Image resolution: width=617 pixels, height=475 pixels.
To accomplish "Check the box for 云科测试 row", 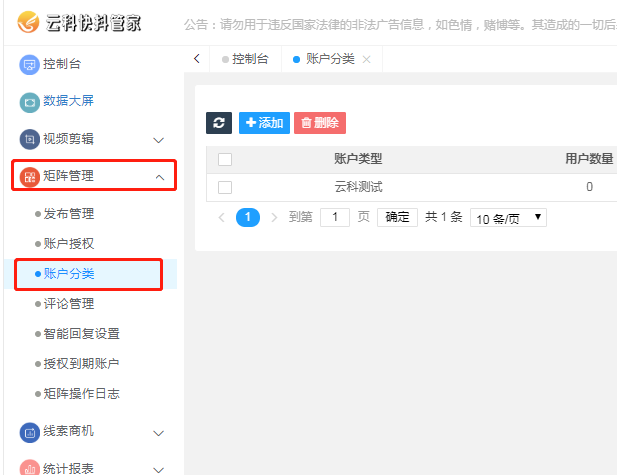I will [225, 187].
